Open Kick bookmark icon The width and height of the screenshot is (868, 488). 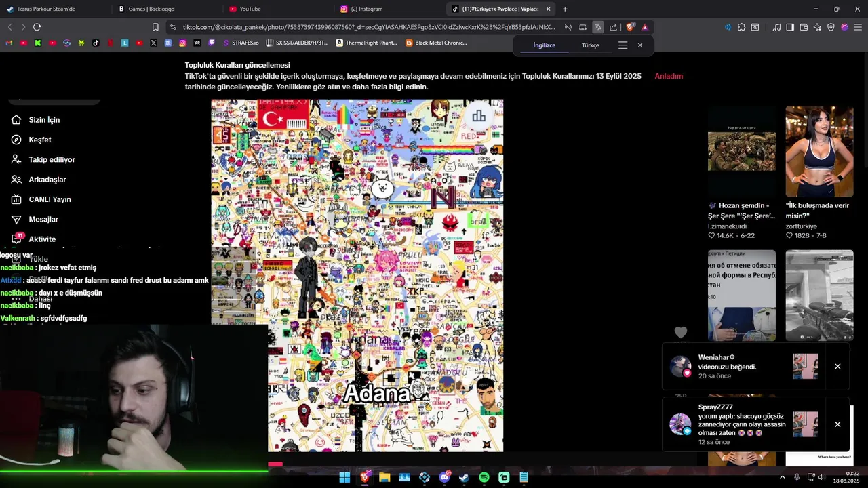pyautogui.click(x=38, y=43)
